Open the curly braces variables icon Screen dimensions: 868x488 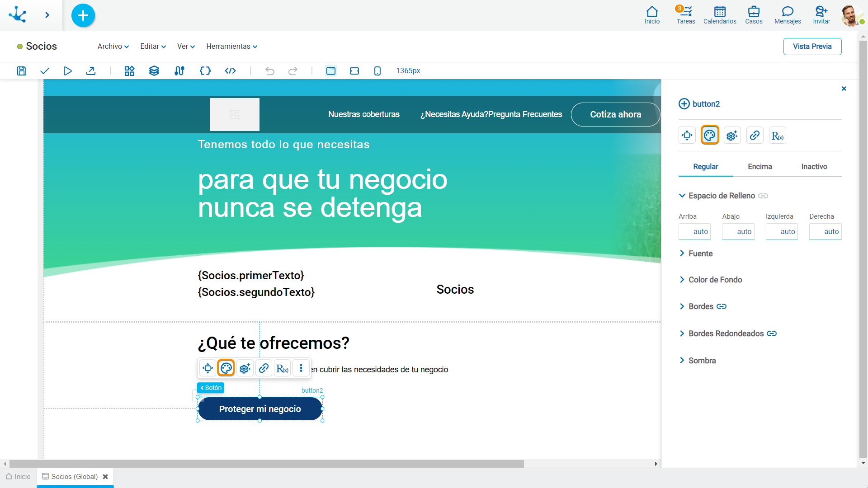point(205,71)
